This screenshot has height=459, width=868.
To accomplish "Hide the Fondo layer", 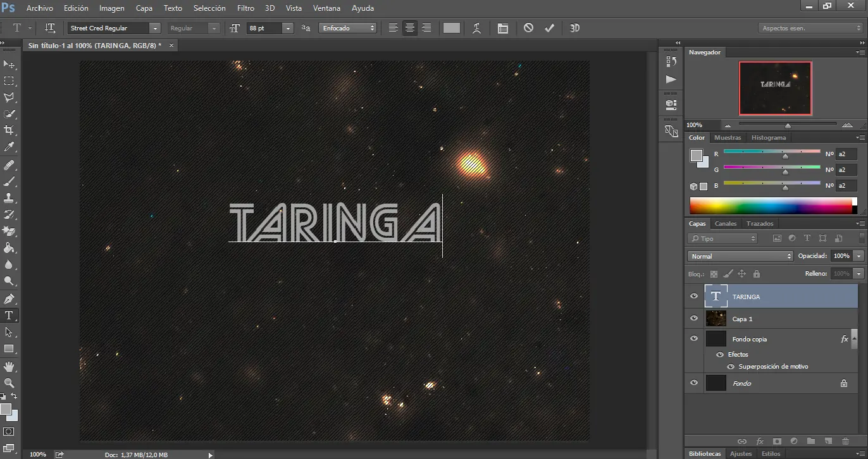I will pos(694,382).
